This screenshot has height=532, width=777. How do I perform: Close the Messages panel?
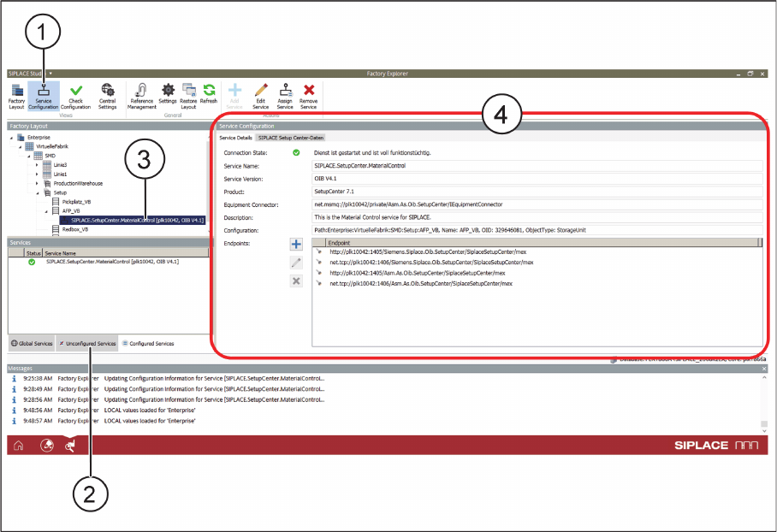pos(763,369)
